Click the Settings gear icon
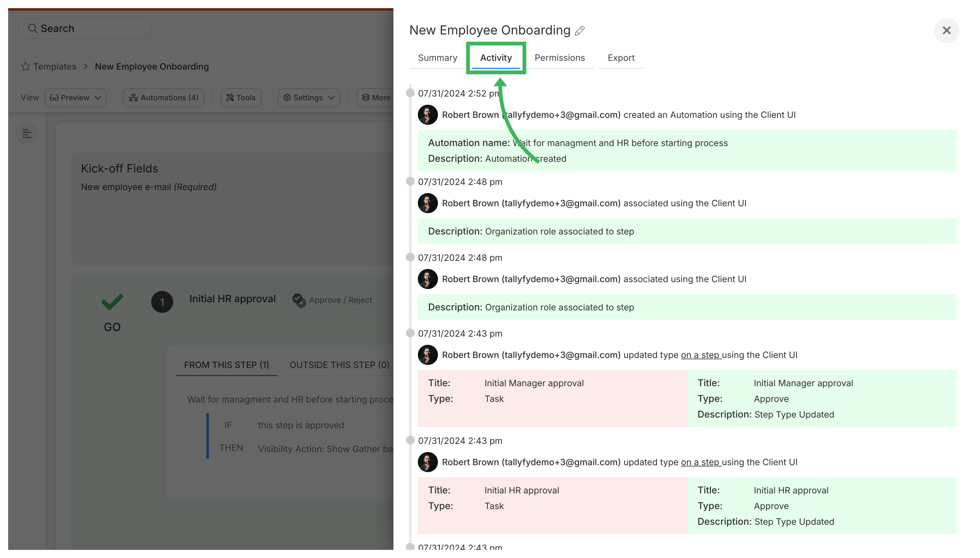Image resolution: width=980 pixels, height=558 pixels. pyautogui.click(x=286, y=98)
